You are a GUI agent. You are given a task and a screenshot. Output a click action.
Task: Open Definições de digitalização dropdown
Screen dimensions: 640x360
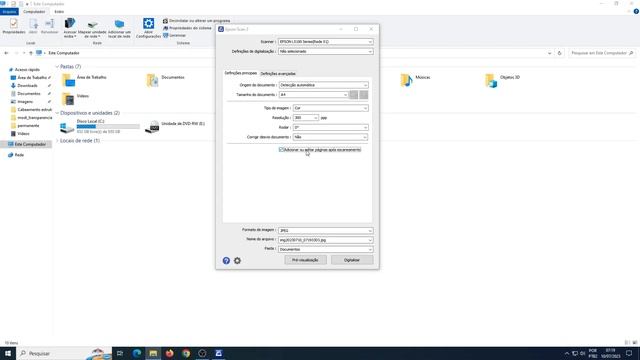point(325,51)
